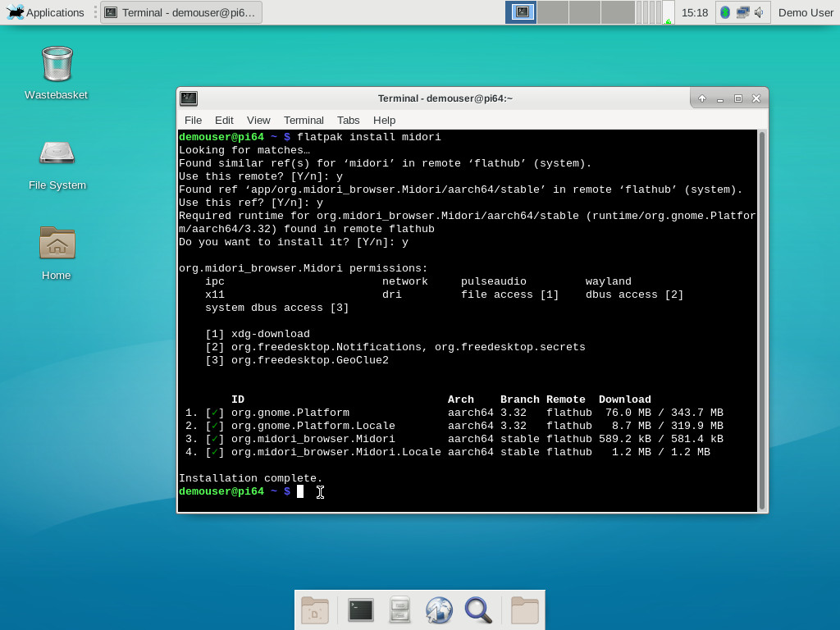The height and width of the screenshot is (630, 840).
Task: Click the text 'Installation complete.'
Action: [251, 478]
